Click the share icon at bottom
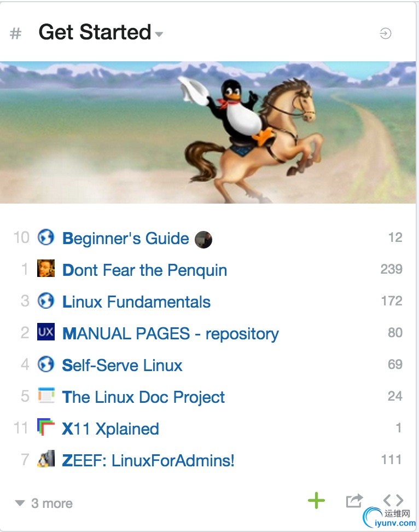 [x=354, y=500]
